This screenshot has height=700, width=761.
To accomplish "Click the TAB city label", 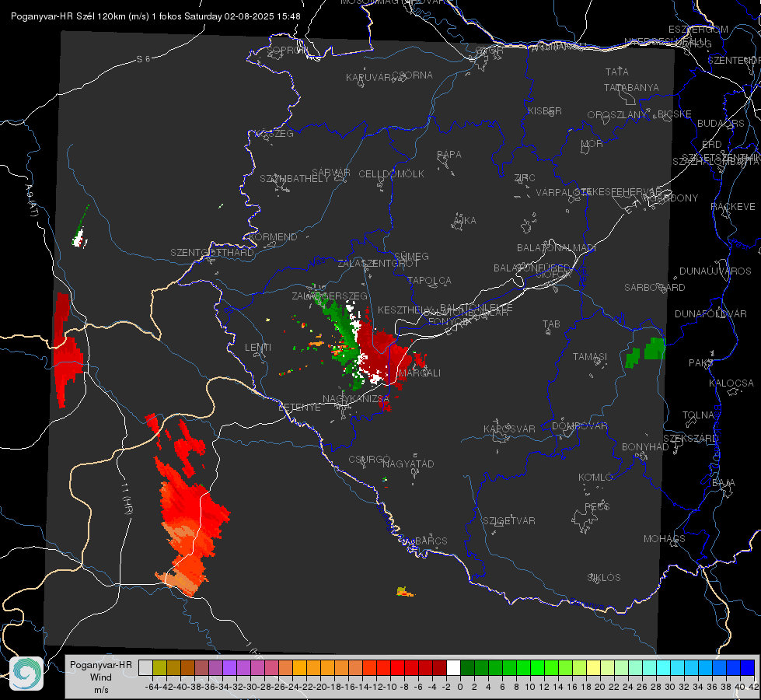I will pyautogui.click(x=551, y=324).
